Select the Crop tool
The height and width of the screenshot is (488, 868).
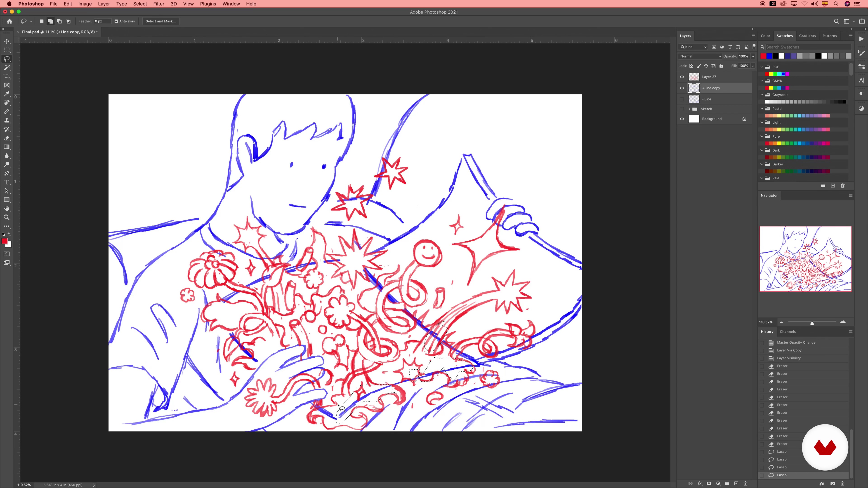7,76
